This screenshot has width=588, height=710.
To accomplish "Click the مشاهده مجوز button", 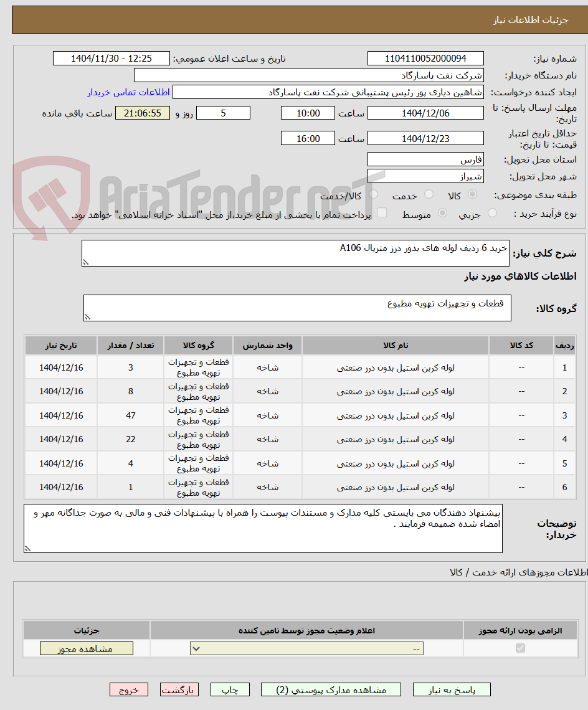I will [x=87, y=648].
